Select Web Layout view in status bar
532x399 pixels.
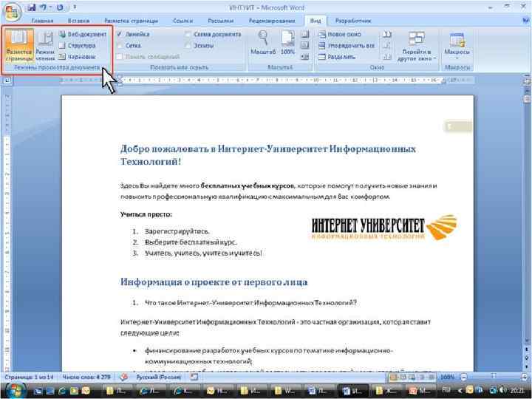(412, 377)
